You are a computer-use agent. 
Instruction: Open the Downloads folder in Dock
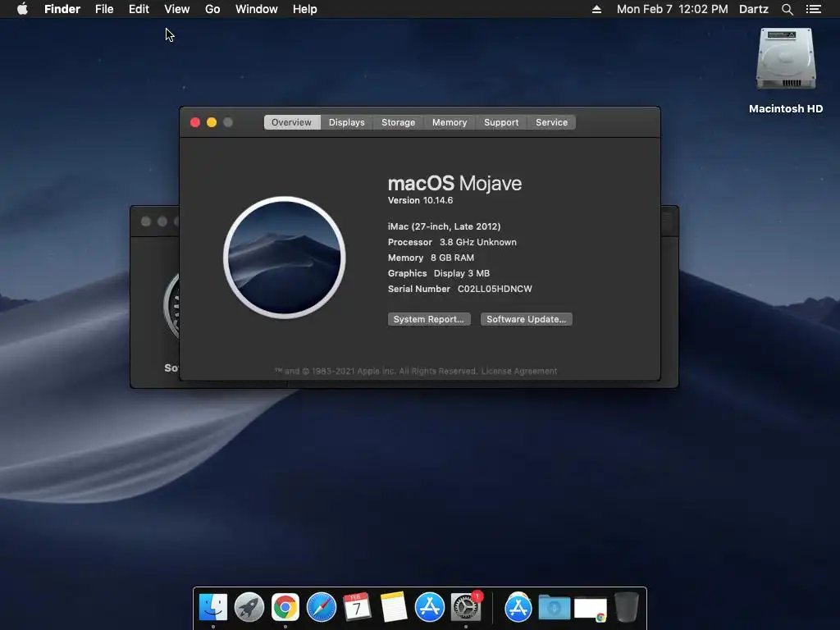pyautogui.click(x=554, y=608)
